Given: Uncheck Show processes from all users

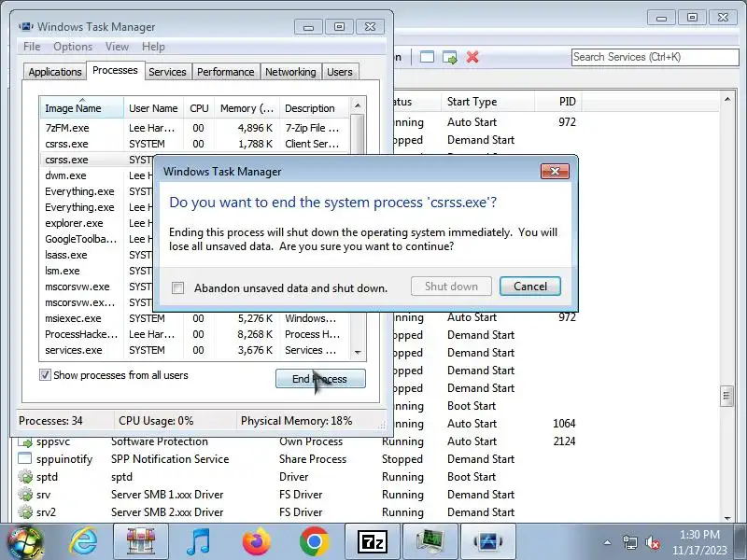Looking at the screenshot, I should [x=45, y=375].
